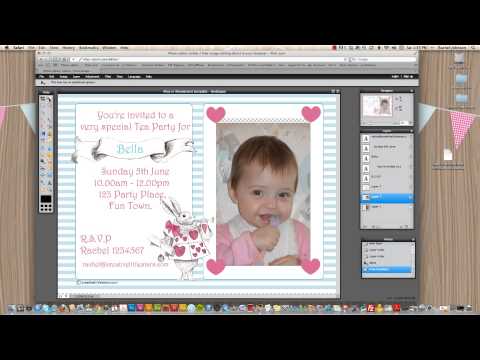Select the Lasso tool
The image size is (480, 360).
point(50,105)
